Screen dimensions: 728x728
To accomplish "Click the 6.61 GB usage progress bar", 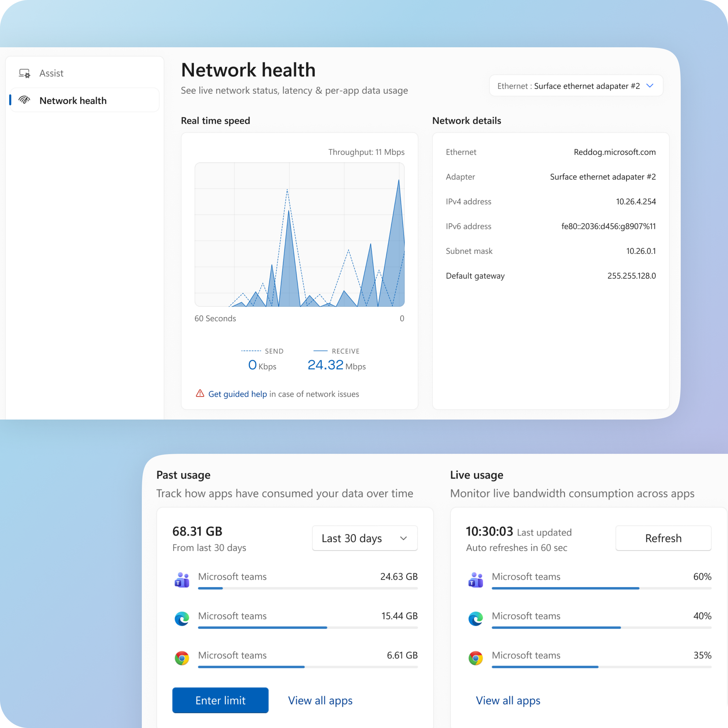I will [x=308, y=667].
